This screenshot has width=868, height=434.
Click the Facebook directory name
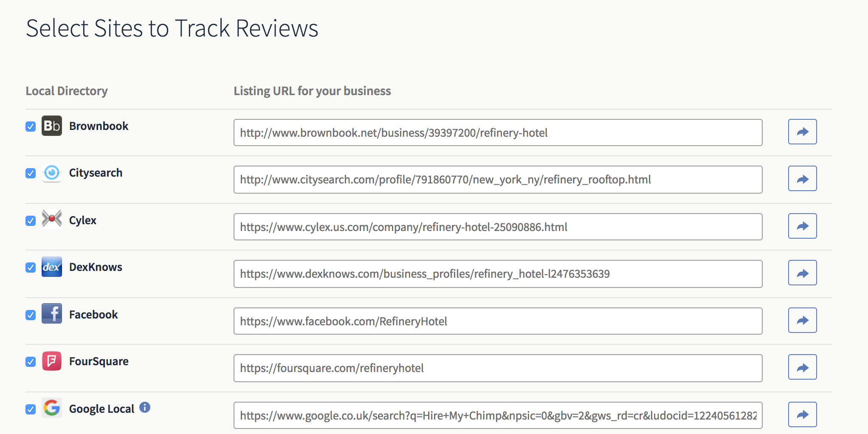[93, 315]
